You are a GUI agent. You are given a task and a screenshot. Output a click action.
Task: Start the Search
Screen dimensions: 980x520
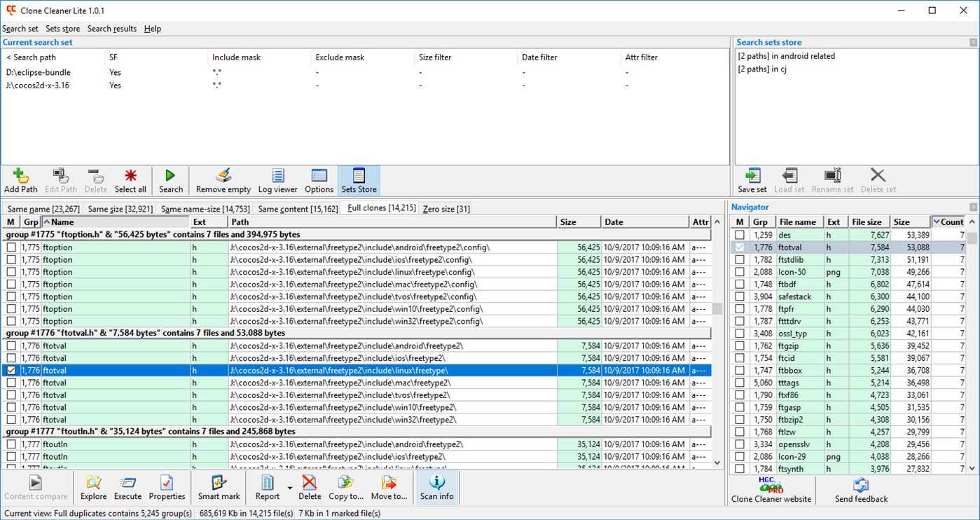[170, 180]
